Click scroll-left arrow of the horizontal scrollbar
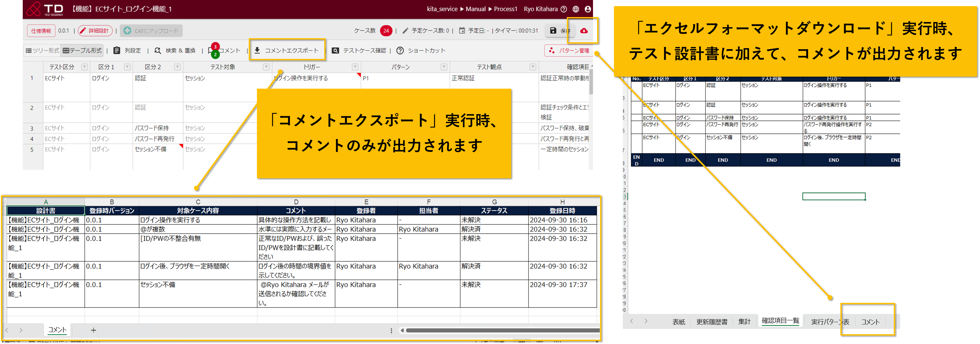 pos(402,330)
